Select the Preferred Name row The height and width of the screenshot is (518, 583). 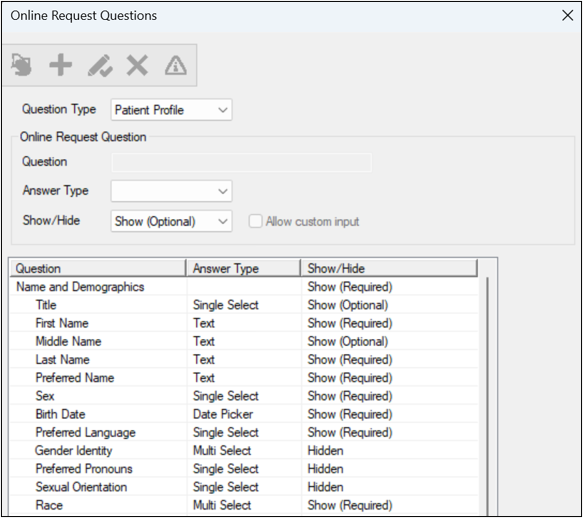pos(244,378)
